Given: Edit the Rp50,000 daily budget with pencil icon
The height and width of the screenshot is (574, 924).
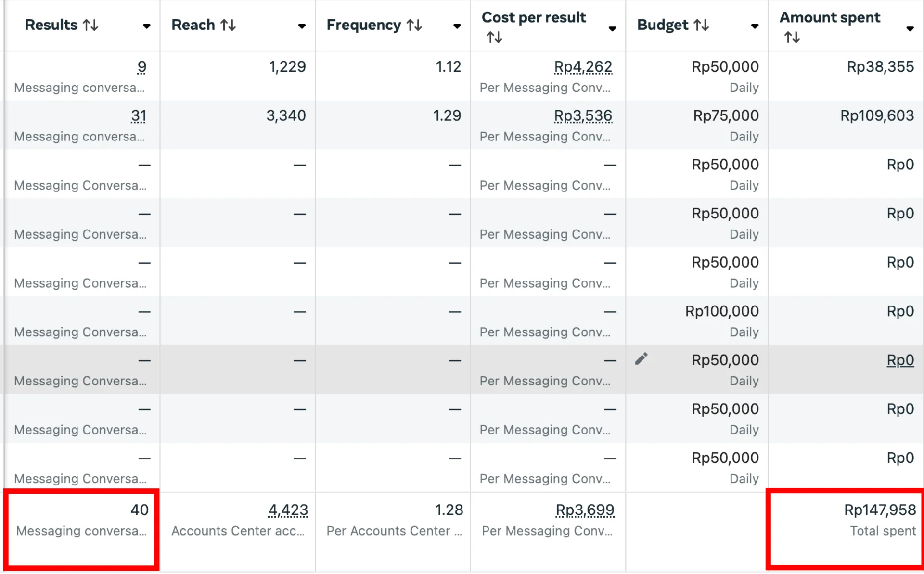Looking at the screenshot, I should (x=642, y=358).
